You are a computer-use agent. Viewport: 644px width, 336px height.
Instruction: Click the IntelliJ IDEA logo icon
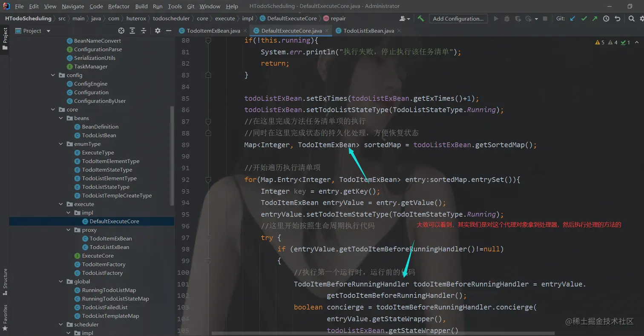click(x=7, y=6)
